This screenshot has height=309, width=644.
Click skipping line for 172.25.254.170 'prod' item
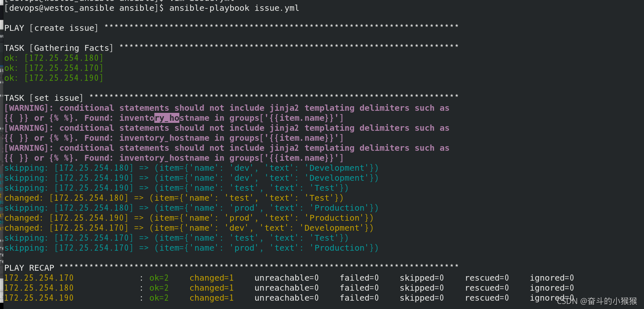click(191, 248)
